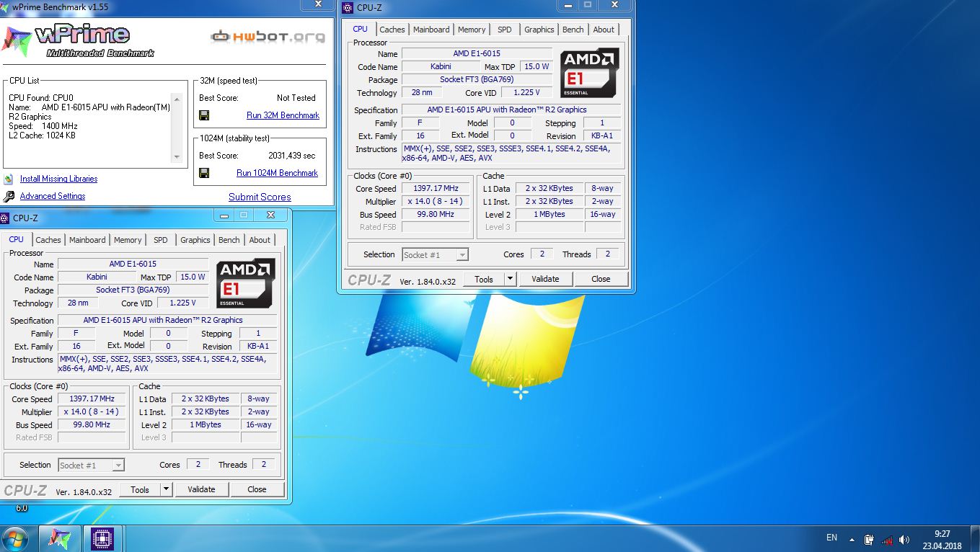Open the volume speaker tray icon

[x=904, y=539]
